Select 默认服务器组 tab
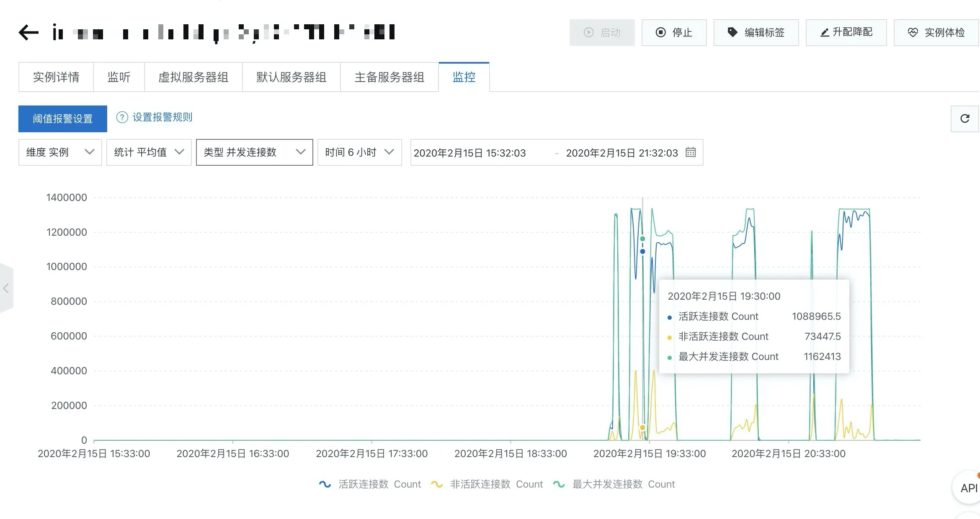 pyautogui.click(x=291, y=77)
